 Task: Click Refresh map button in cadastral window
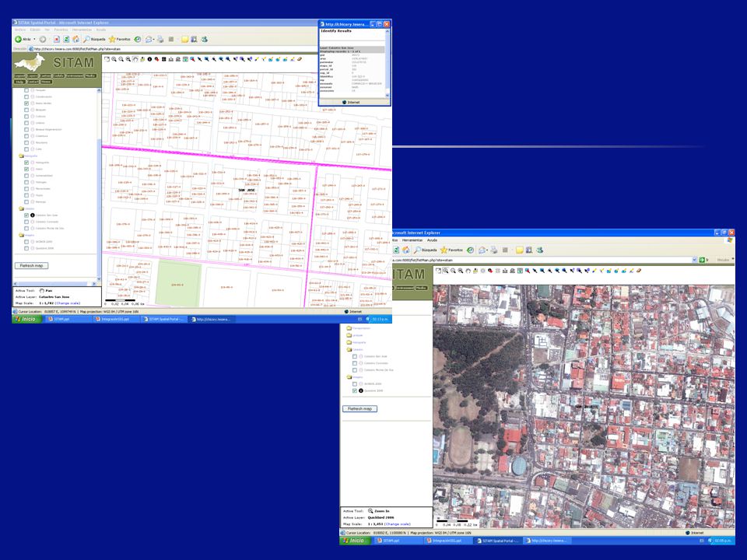click(31, 266)
